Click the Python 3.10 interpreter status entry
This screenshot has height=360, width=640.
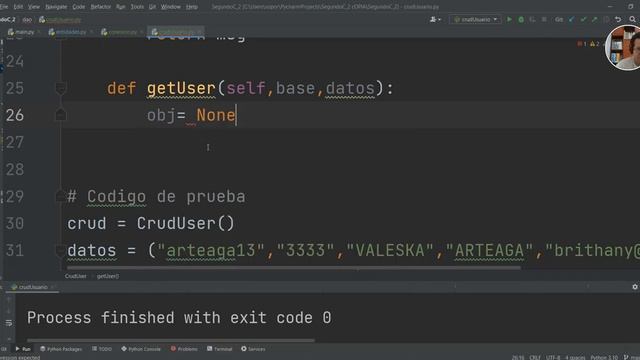pos(604,358)
